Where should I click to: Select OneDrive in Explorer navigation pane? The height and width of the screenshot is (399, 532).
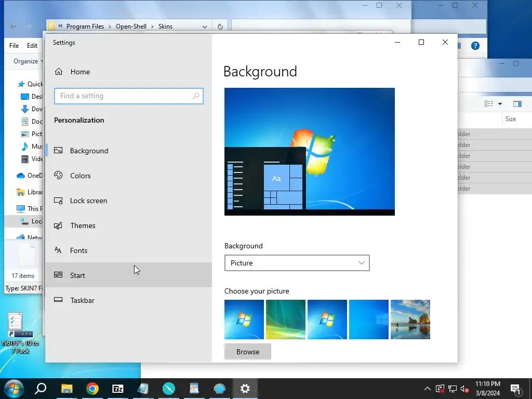coord(30,176)
